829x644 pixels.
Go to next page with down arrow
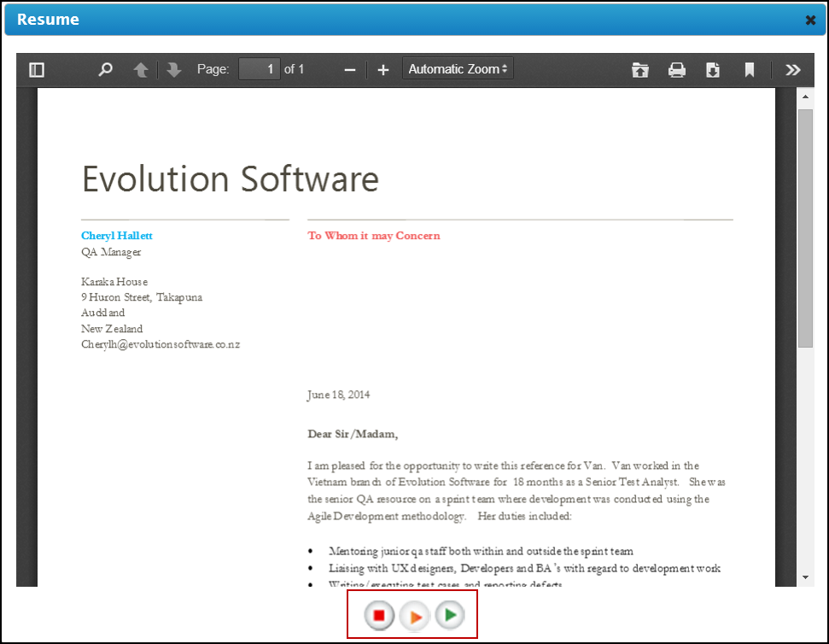click(x=174, y=70)
